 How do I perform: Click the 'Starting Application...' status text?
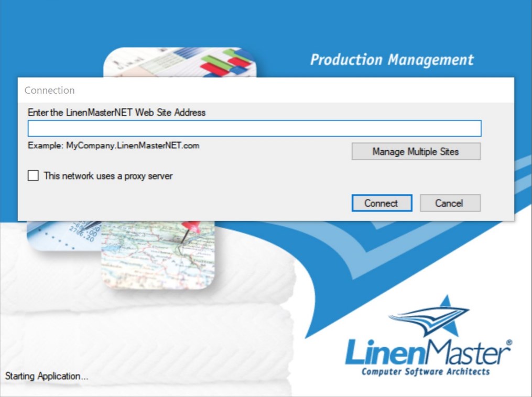point(47,376)
